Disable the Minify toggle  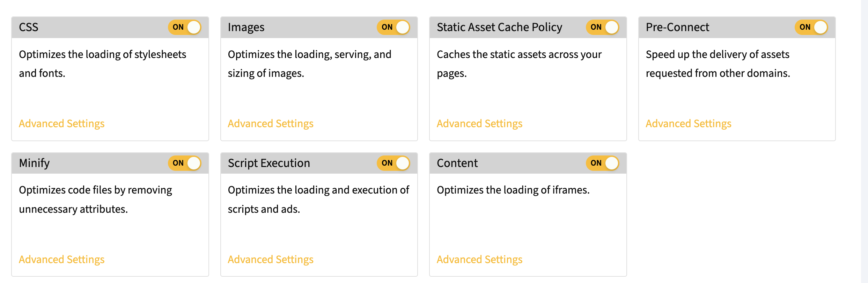coord(185,163)
